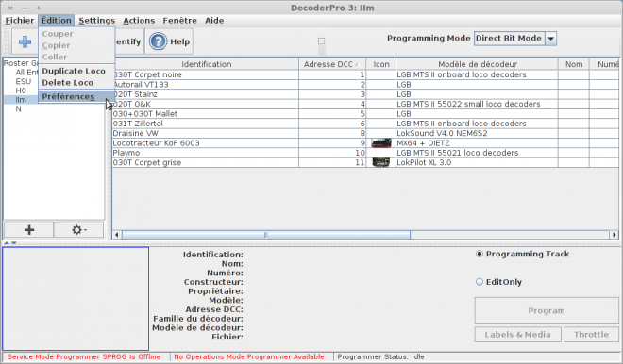
Task: Select the EditOnly radio button
Action: [480, 282]
